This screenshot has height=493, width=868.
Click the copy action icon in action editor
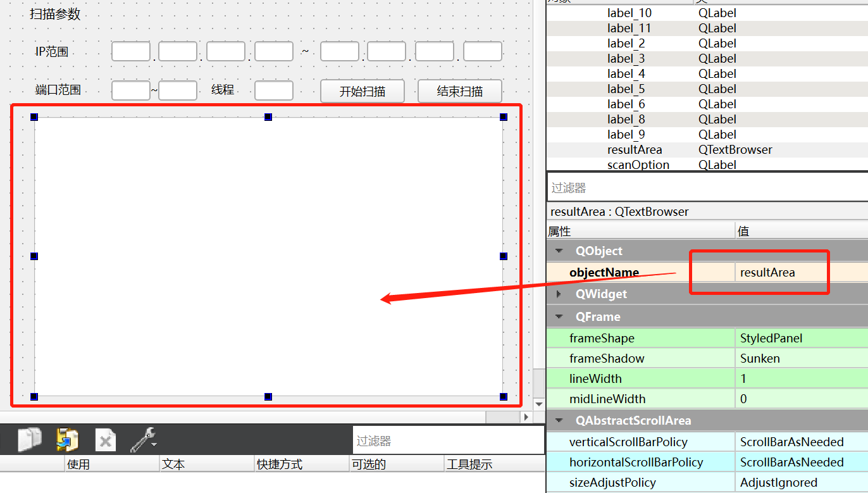click(30, 439)
